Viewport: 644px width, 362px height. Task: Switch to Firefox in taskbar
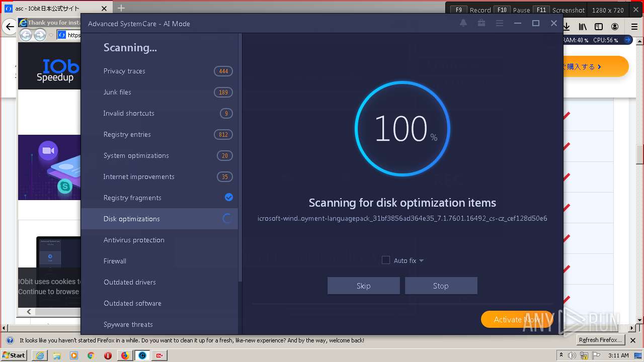pyautogui.click(x=125, y=355)
